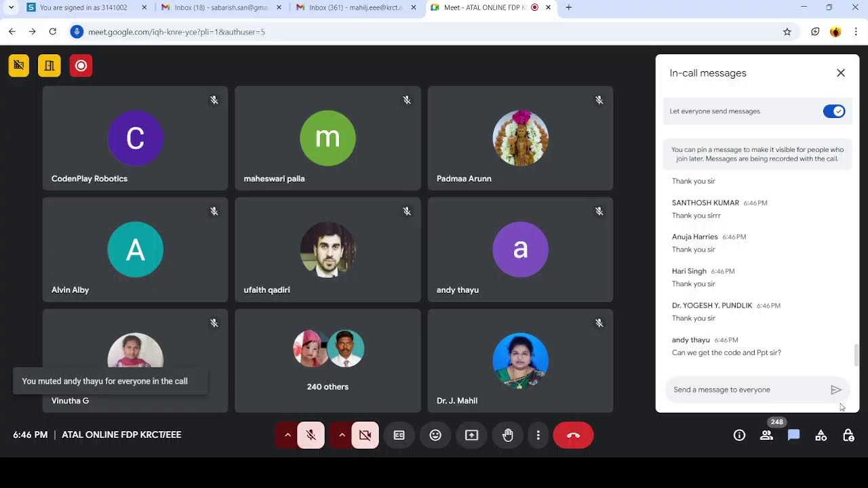Leave call with the red hang-up button
The width and height of the screenshot is (868, 488).
pyautogui.click(x=573, y=435)
